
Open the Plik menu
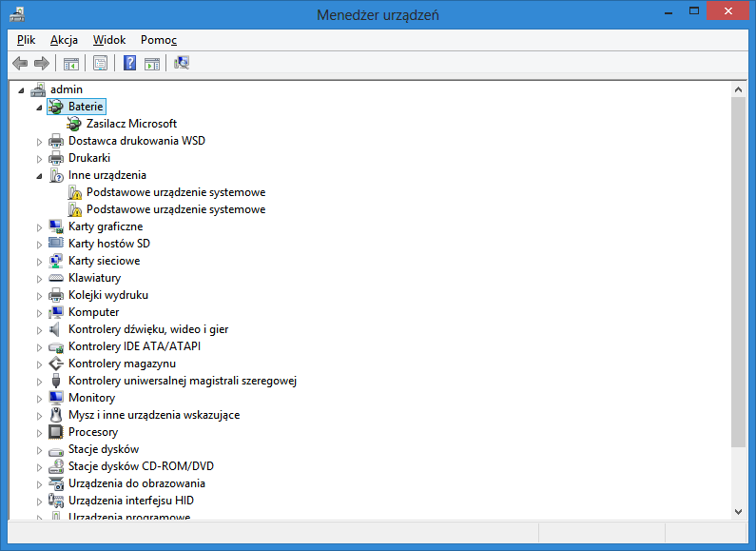pyautogui.click(x=26, y=40)
